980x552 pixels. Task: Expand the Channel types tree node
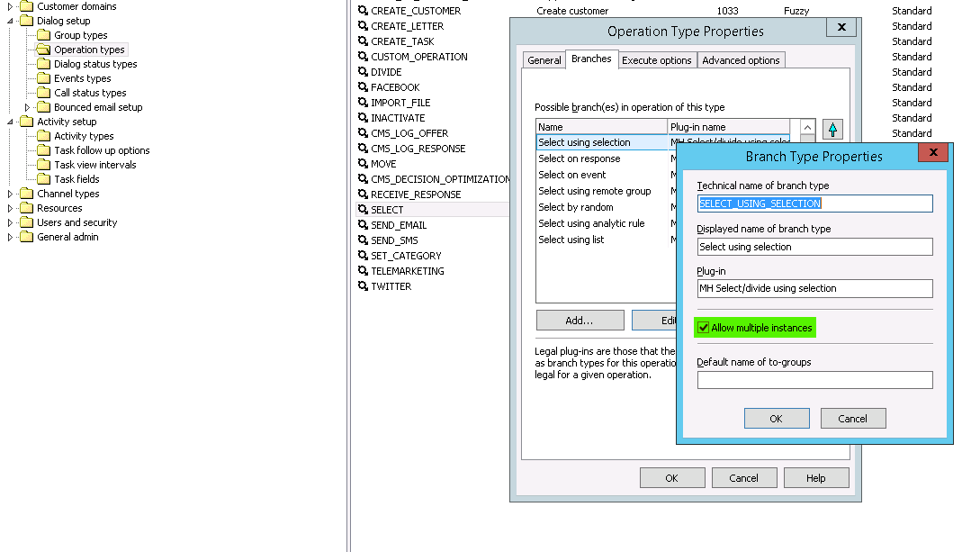click(11, 194)
